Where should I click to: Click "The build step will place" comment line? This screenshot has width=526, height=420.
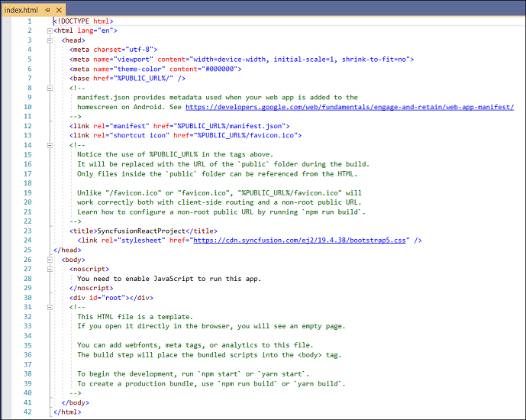point(209,355)
